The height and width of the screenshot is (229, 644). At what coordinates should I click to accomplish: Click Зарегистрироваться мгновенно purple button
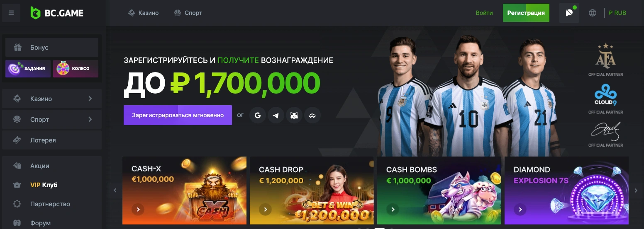(178, 115)
